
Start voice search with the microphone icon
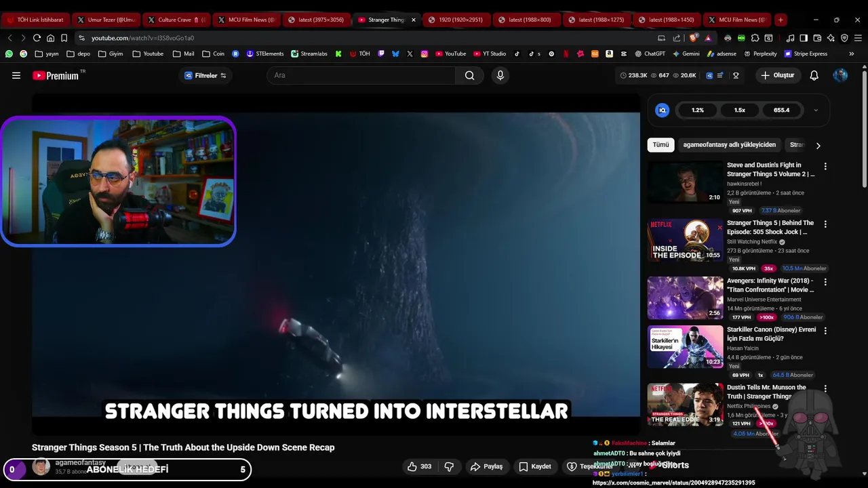coord(500,75)
